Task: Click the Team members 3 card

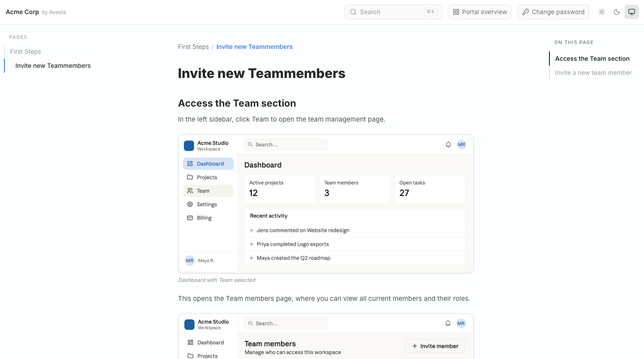Action: (355, 189)
